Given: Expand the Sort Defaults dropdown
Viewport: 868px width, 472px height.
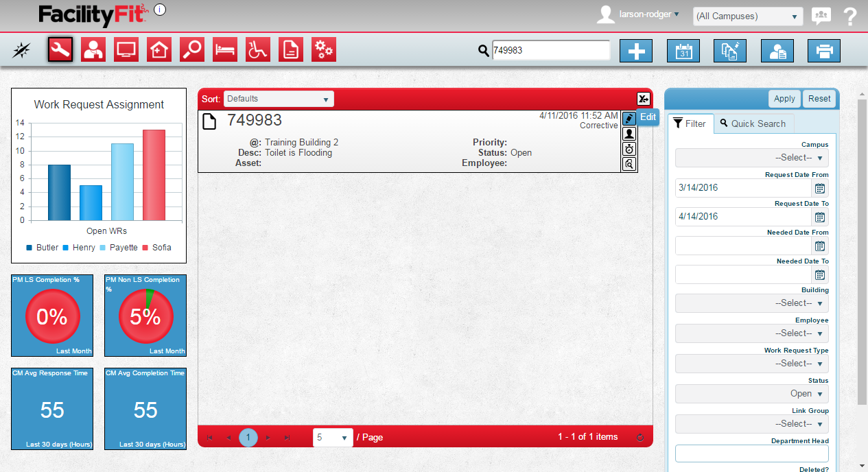Looking at the screenshot, I should click(x=279, y=99).
